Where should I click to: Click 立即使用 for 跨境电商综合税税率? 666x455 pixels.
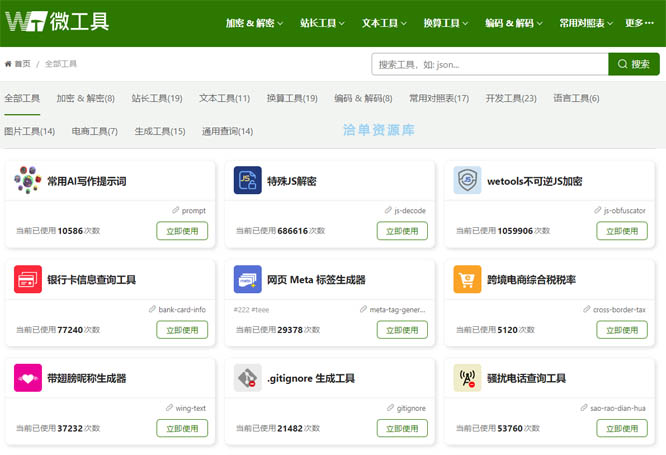(622, 330)
